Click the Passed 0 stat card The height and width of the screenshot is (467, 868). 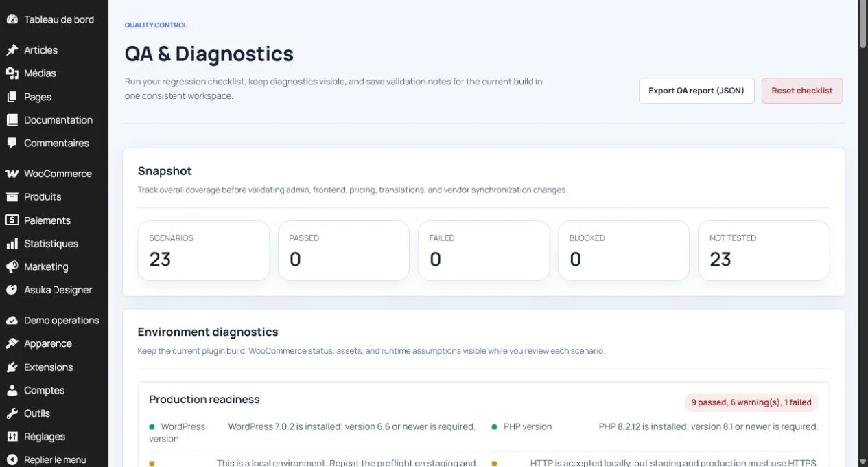coord(343,251)
